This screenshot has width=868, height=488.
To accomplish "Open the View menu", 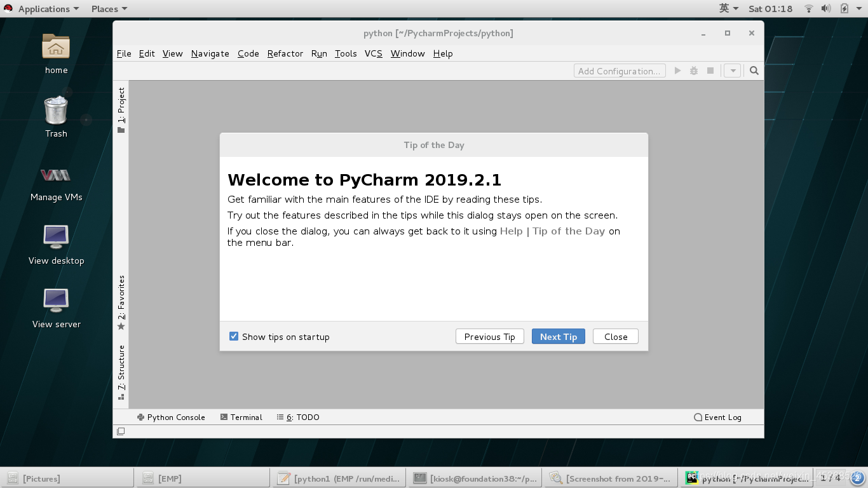I will (x=172, y=53).
